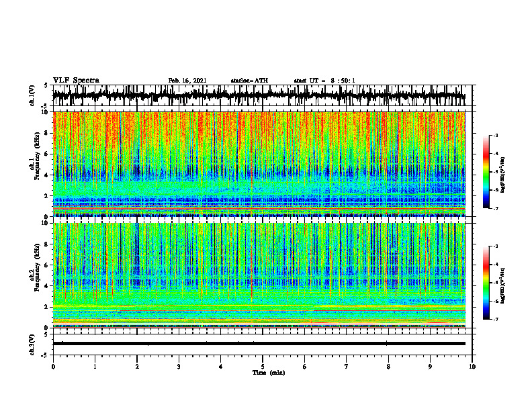This screenshot has width=532, height=411.
Task: Click inside the ch.1 spectrogram panel
Action: click(259, 164)
